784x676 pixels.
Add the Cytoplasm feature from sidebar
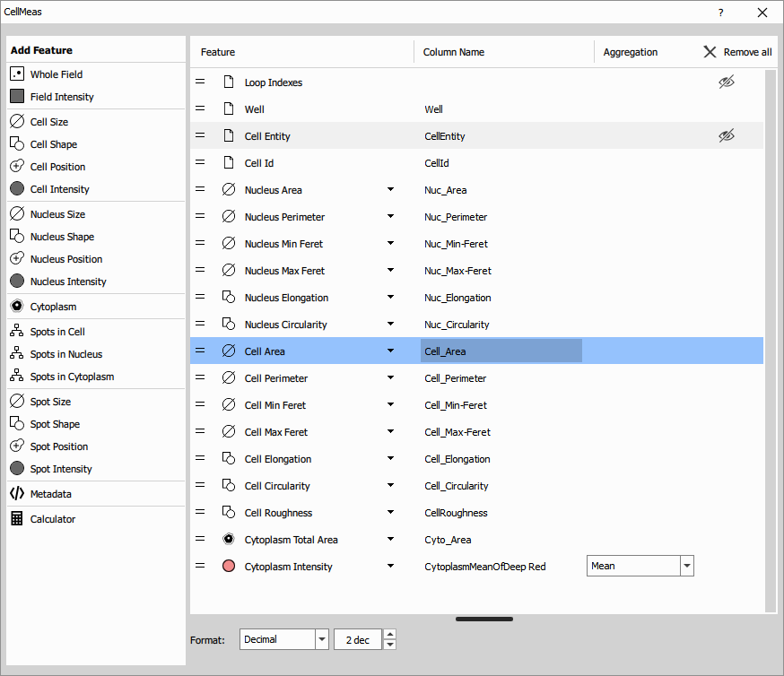click(54, 307)
